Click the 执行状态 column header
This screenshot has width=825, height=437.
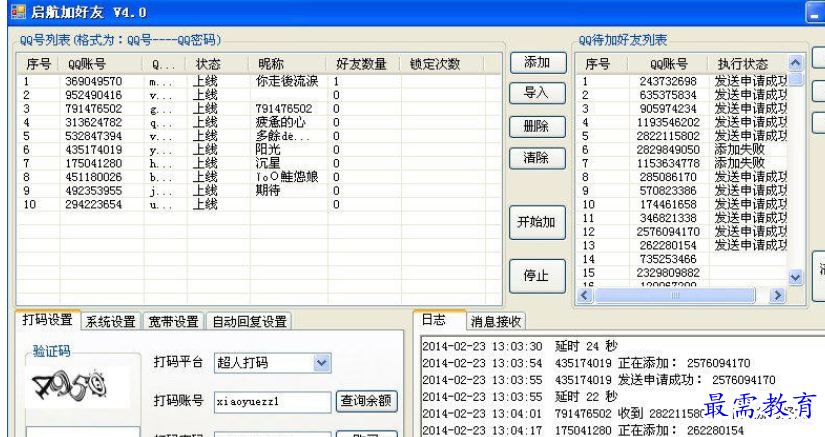[x=748, y=64]
